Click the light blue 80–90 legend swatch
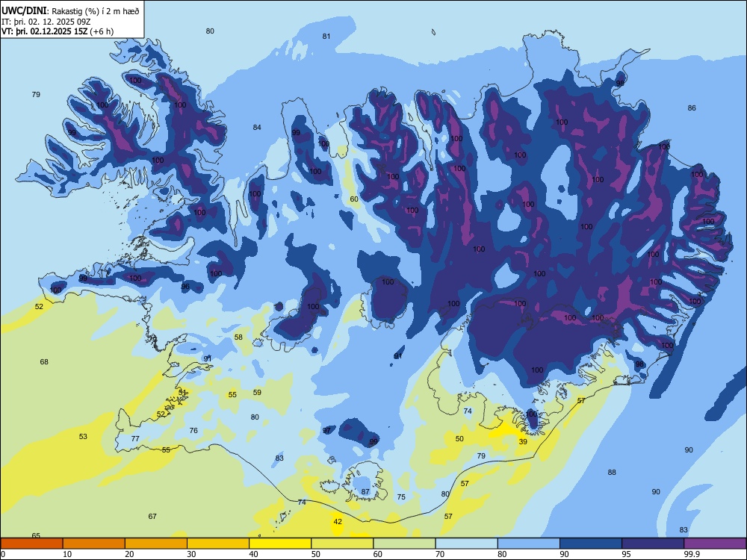Viewport: 747px width, 560px height. click(x=528, y=544)
